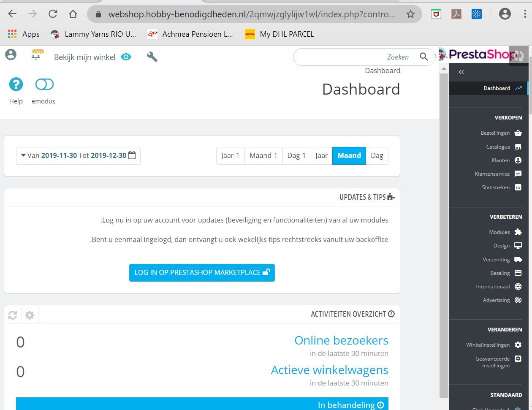Select the Maand-1 period tab
This screenshot has width=532, height=410.
pos(263,155)
